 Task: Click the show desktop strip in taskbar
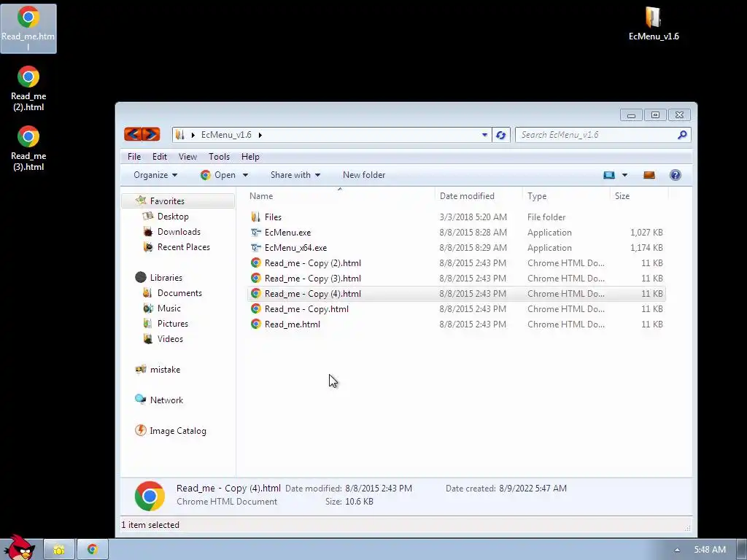pos(742,550)
